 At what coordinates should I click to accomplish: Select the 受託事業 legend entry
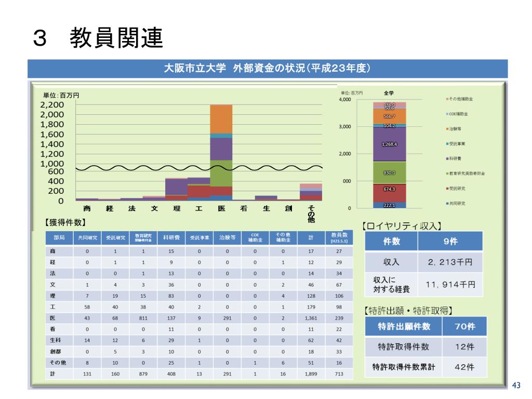456,144
